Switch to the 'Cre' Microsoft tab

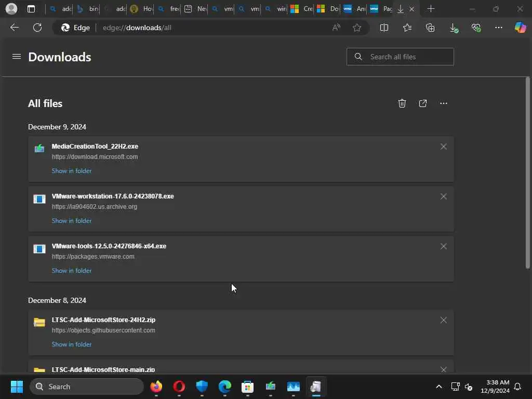301,9
